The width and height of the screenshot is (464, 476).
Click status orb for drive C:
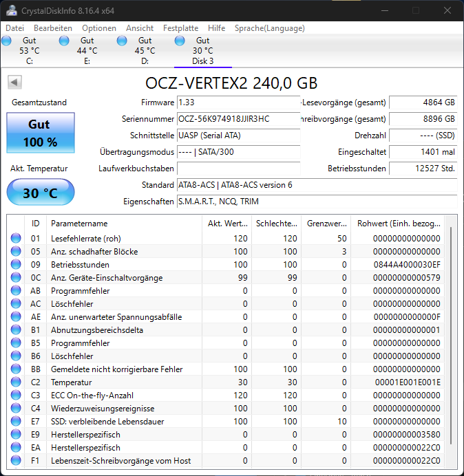click(6, 41)
